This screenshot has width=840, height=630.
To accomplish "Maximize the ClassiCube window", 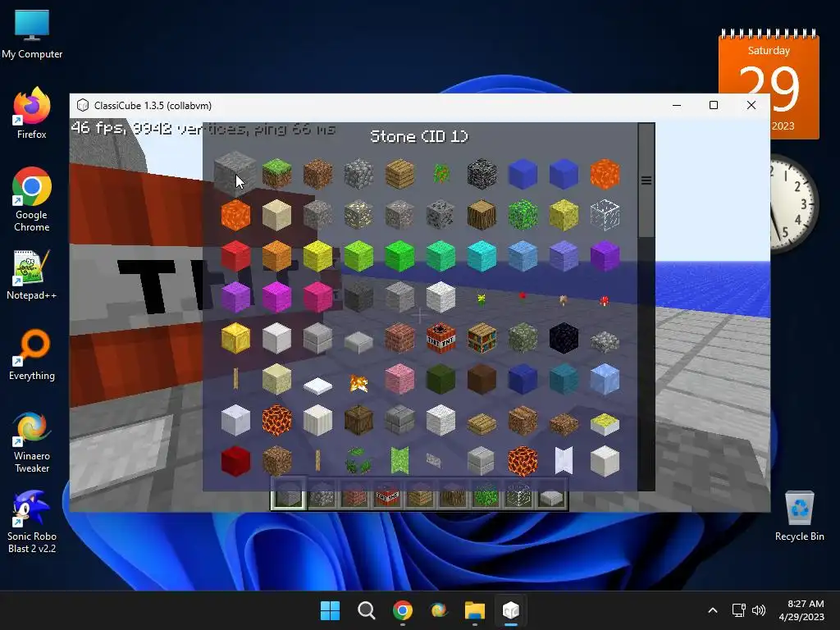I will click(714, 105).
